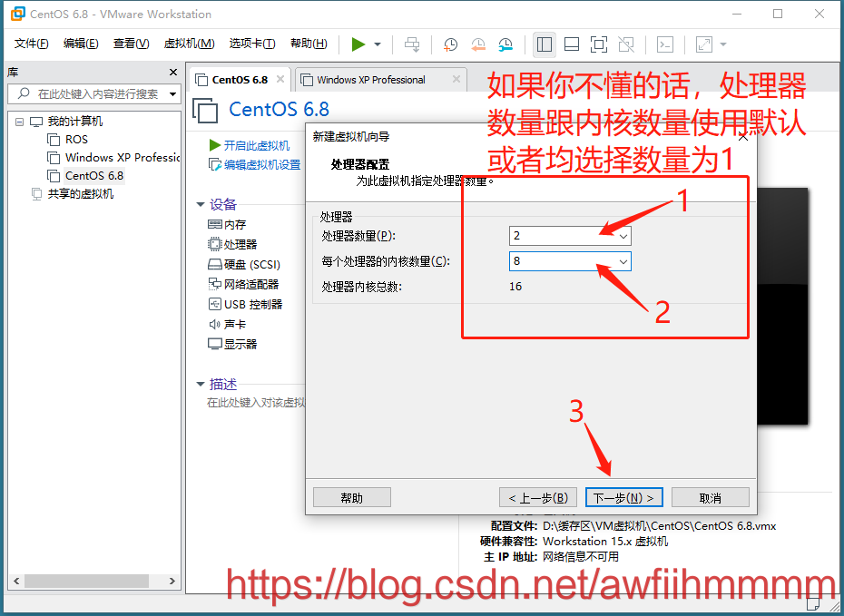
Task: Open the library search filter dropdown arrow
Action: click(172, 94)
